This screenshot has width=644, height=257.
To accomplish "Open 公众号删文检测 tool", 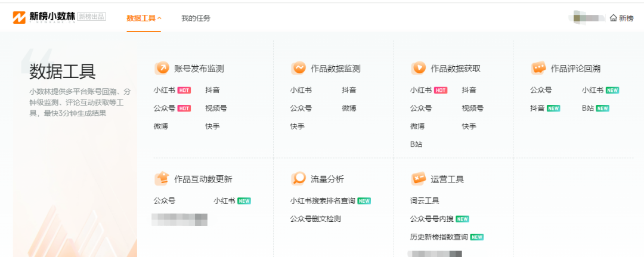I will coord(315,219).
